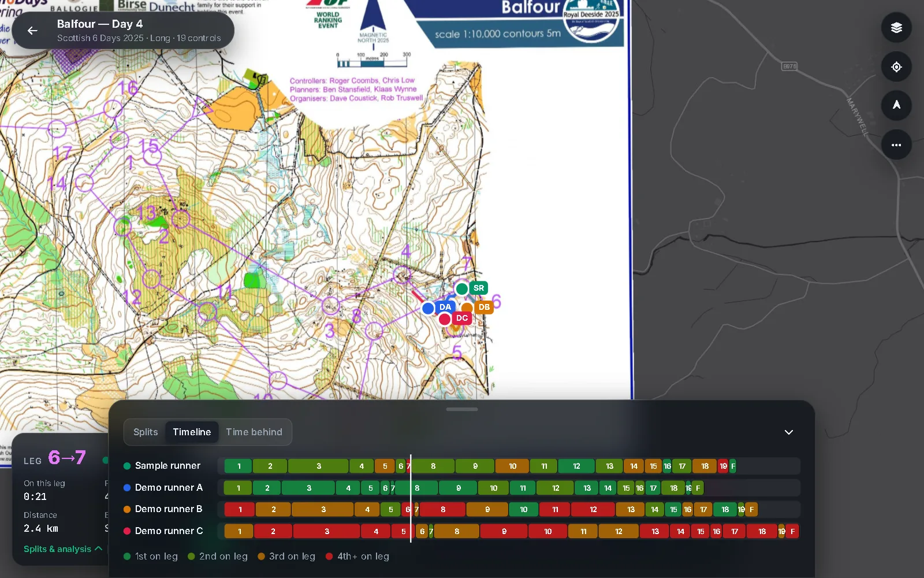Click Sample runner leg 12 segment

(x=576, y=466)
